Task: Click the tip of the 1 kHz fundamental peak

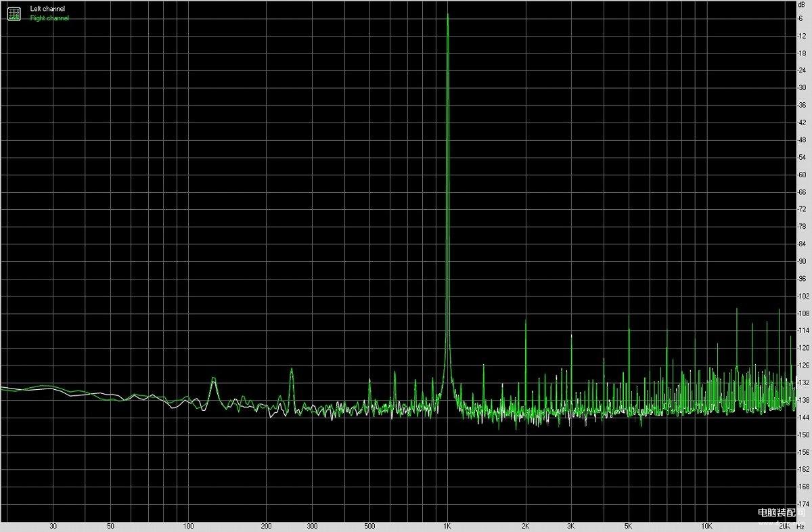Action: (447, 14)
